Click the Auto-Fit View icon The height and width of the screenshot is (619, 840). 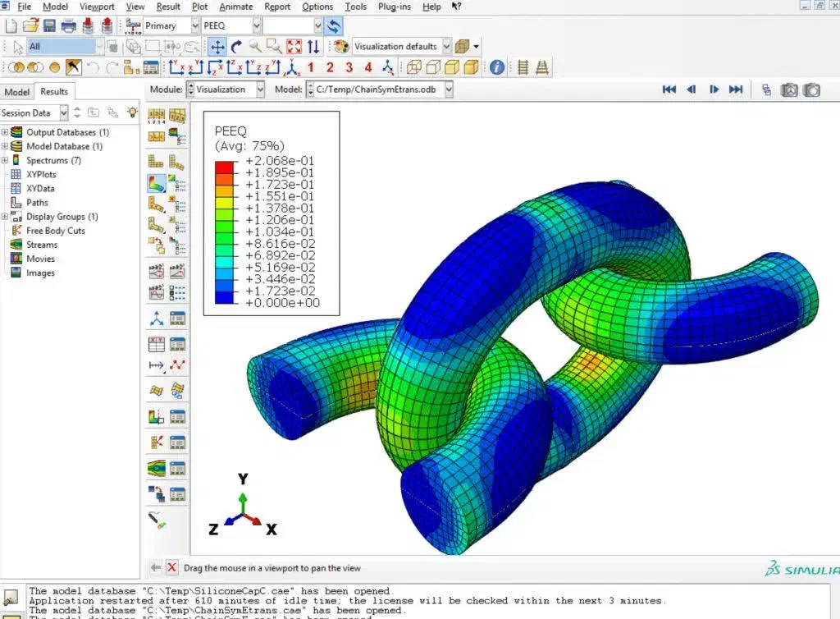click(x=294, y=47)
